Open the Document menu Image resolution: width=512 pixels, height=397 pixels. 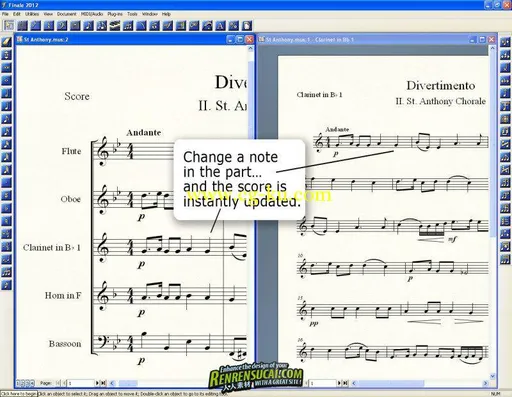(x=67, y=14)
